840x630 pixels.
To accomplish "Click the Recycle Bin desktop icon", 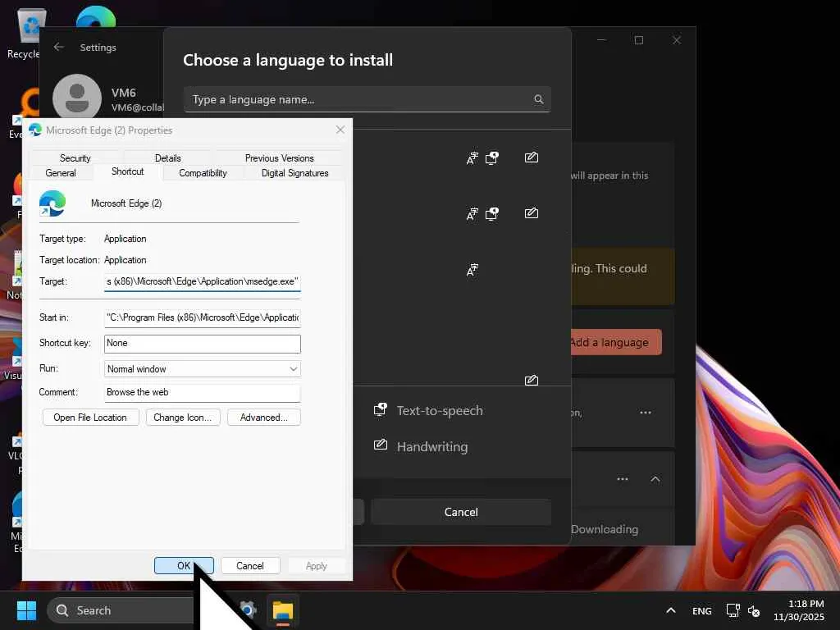I will tap(25, 32).
